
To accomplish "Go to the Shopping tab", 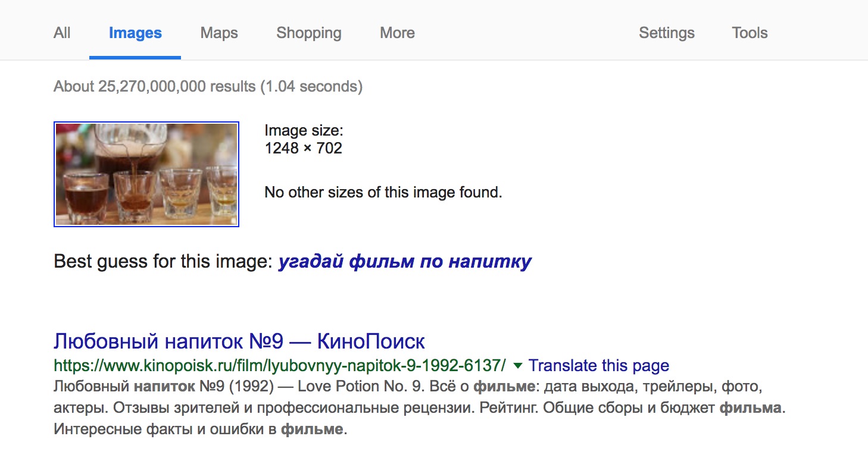I will click(x=308, y=33).
